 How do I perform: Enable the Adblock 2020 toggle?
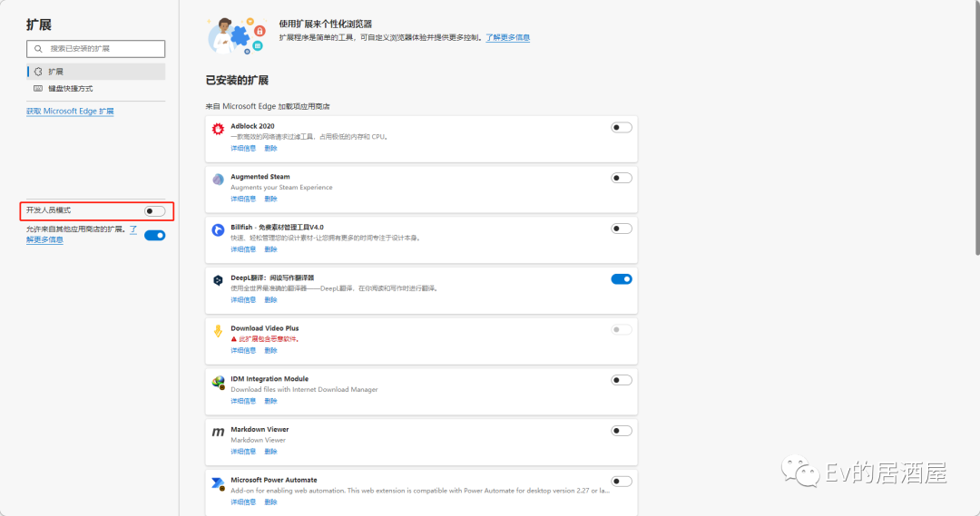coord(622,128)
